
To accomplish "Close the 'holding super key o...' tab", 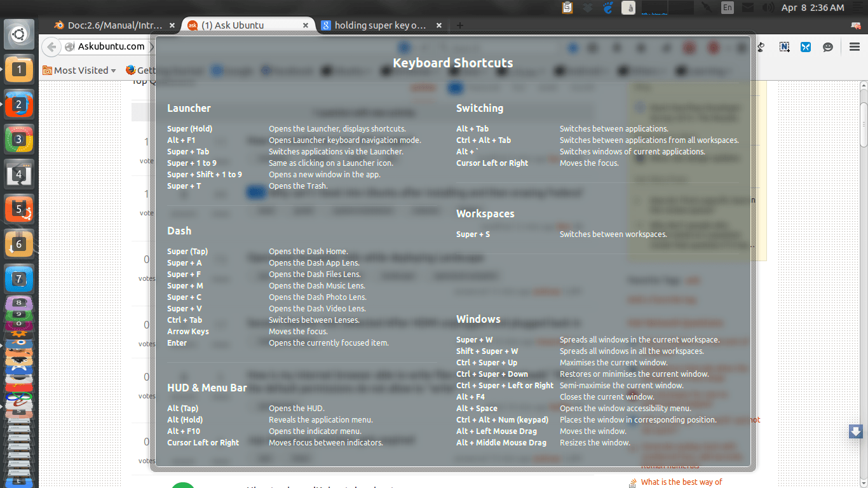I will coord(439,25).
